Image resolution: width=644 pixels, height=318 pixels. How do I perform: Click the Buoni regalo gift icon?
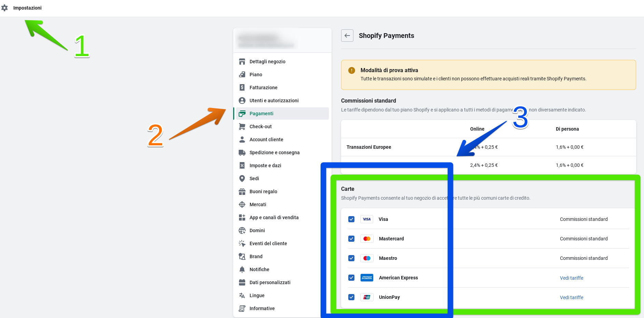[x=242, y=191]
